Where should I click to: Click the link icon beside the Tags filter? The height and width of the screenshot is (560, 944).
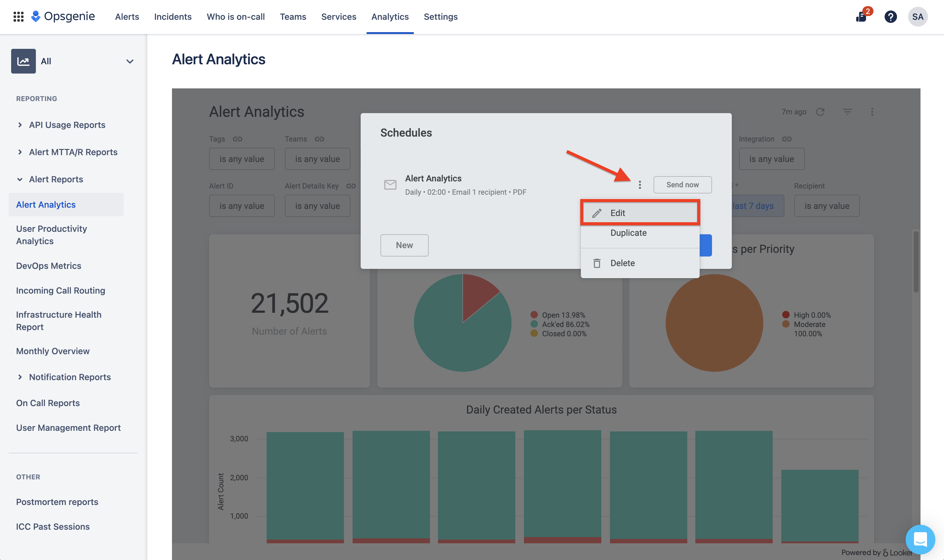[238, 139]
